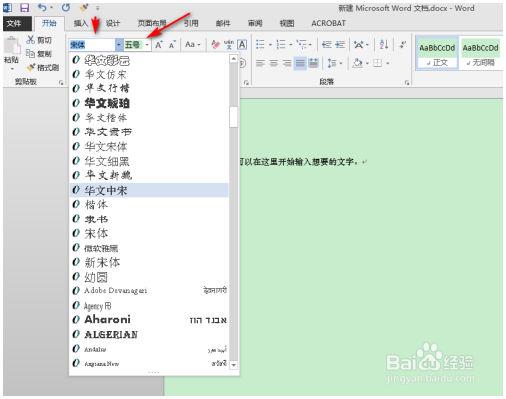Click the Clear Formatting eraser icon

(216, 44)
